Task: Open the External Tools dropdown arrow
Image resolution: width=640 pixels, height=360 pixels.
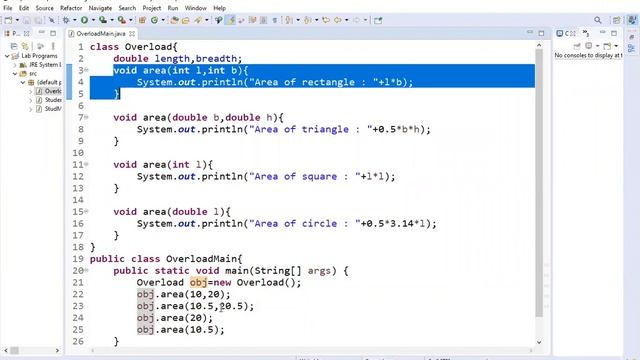Action: (x=131, y=20)
